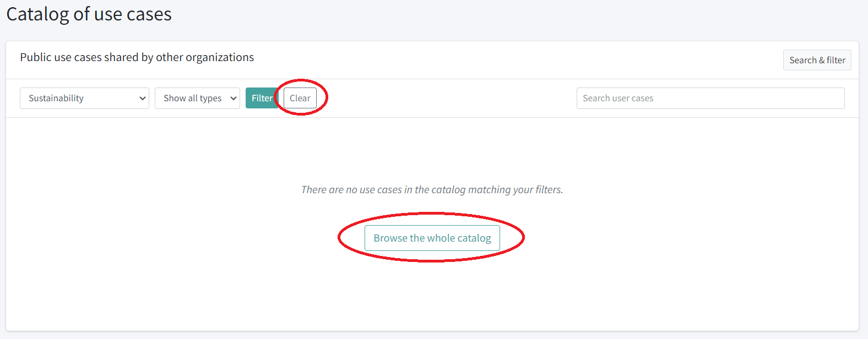Click the Public use cases shared heading
This screenshot has width=868, height=339.
pyautogui.click(x=137, y=57)
